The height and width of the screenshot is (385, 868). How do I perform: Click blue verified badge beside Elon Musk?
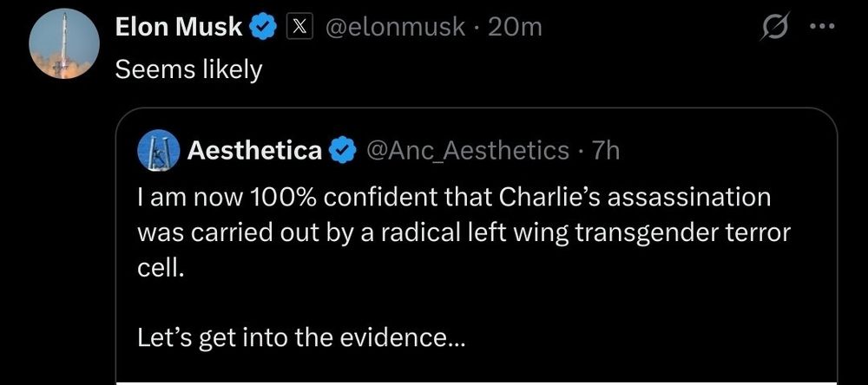(262, 28)
